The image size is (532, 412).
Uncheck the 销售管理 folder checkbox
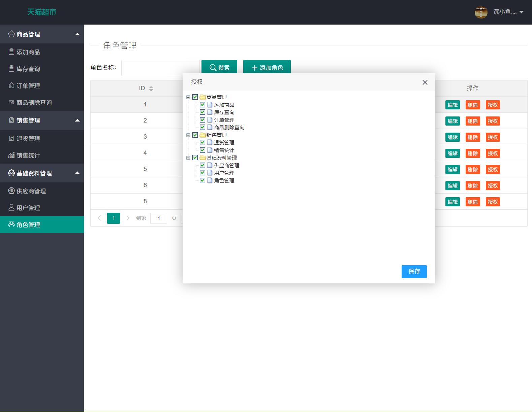click(195, 135)
